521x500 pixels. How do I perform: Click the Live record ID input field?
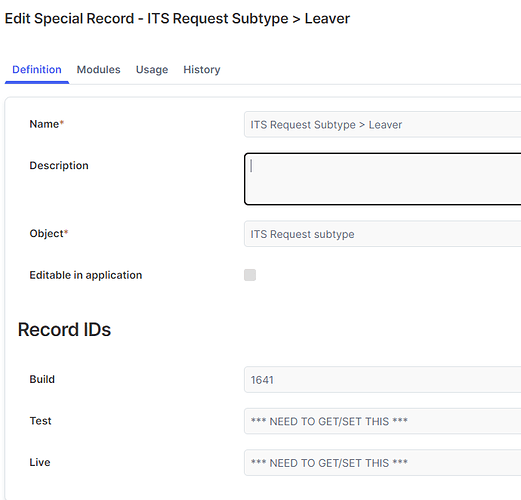[x=382, y=463]
